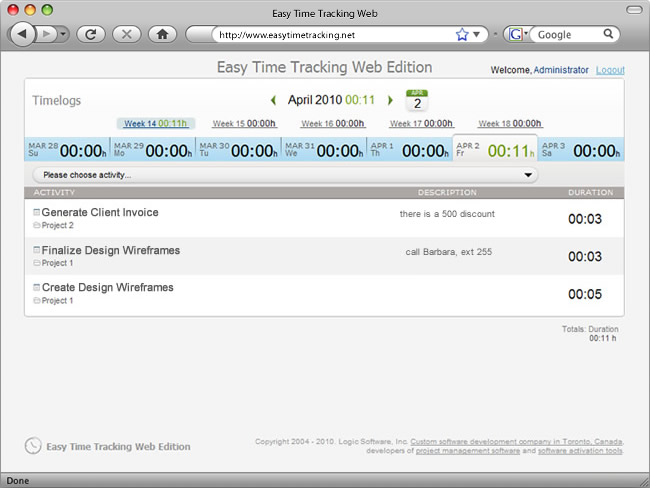The image size is (650, 488).
Task: Go back with the browser Back button
Action: [x=22, y=34]
